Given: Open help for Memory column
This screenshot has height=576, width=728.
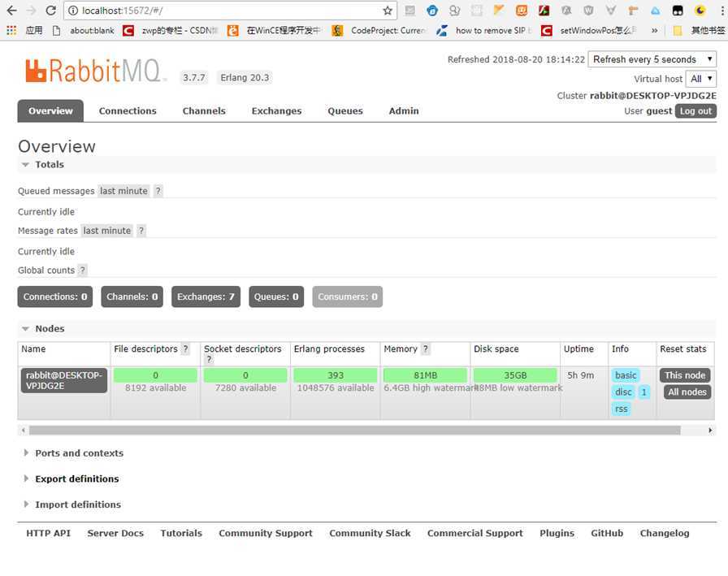Looking at the screenshot, I should coord(425,349).
